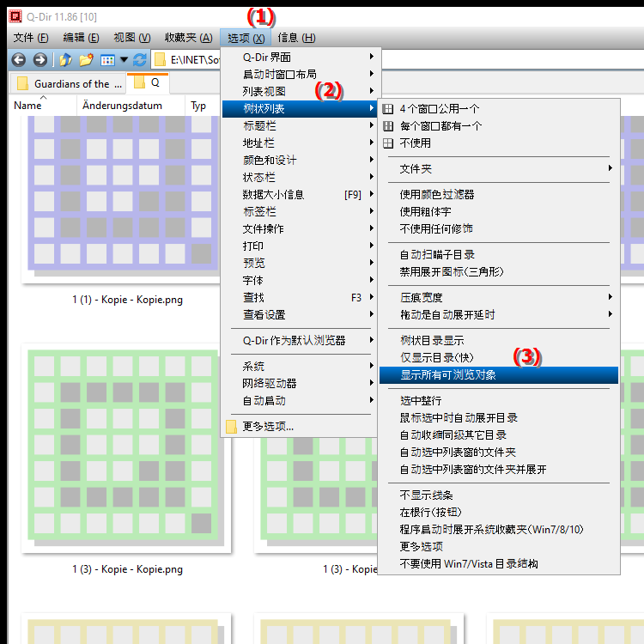Click folder icon in address bar
Image resolution: width=644 pixels, height=644 pixels.
coord(160,60)
